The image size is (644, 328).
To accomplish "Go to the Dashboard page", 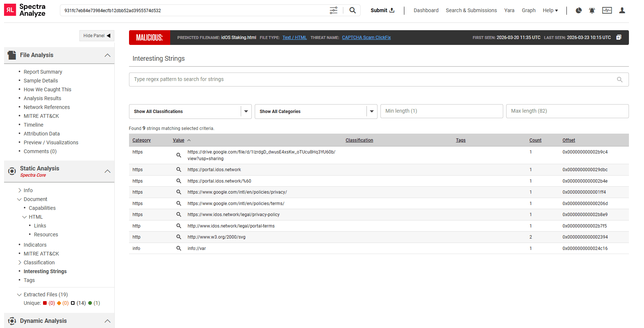I will pyautogui.click(x=426, y=10).
